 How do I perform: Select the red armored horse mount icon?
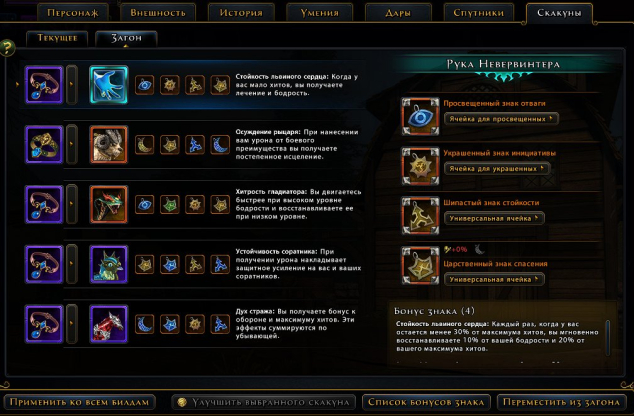(108, 324)
